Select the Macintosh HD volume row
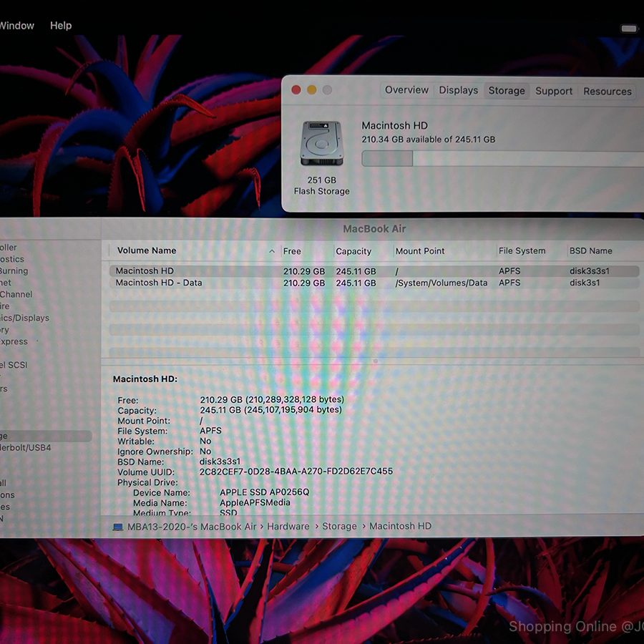This screenshot has height=644, width=644. coord(374,271)
